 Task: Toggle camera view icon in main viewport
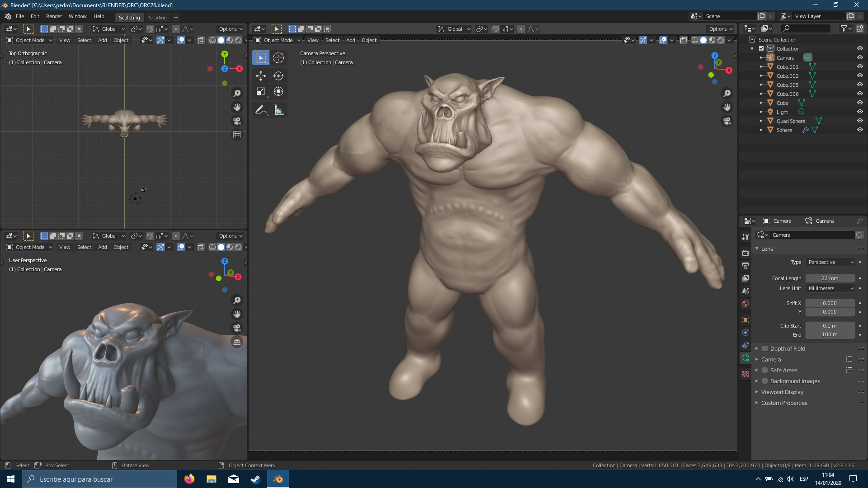(727, 121)
